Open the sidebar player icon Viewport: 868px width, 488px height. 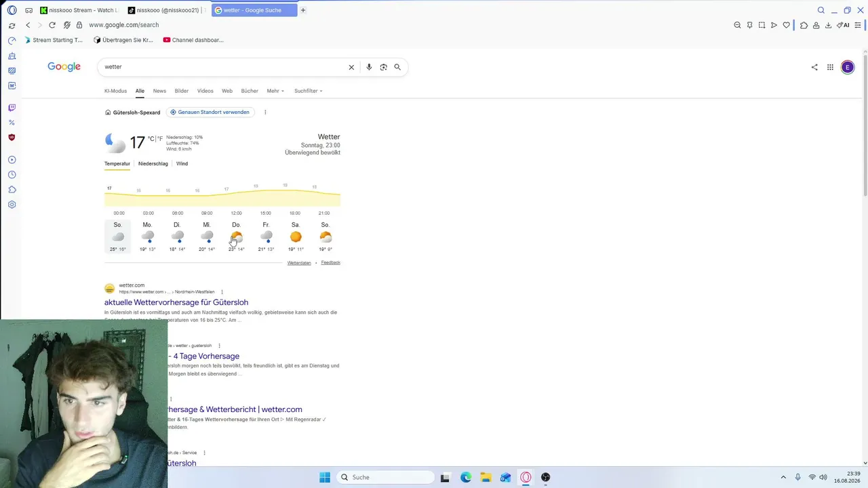pos(12,160)
